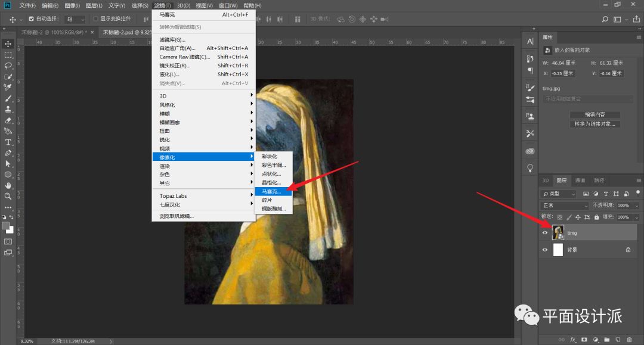Screen dimensions: 644x345
Task: Select the Type (T) tool
Action: pyautogui.click(x=8, y=142)
